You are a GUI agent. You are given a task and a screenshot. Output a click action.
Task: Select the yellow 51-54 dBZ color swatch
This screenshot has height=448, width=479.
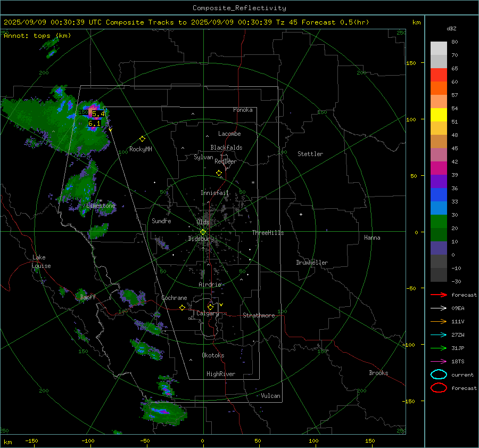click(x=439, y=115)
